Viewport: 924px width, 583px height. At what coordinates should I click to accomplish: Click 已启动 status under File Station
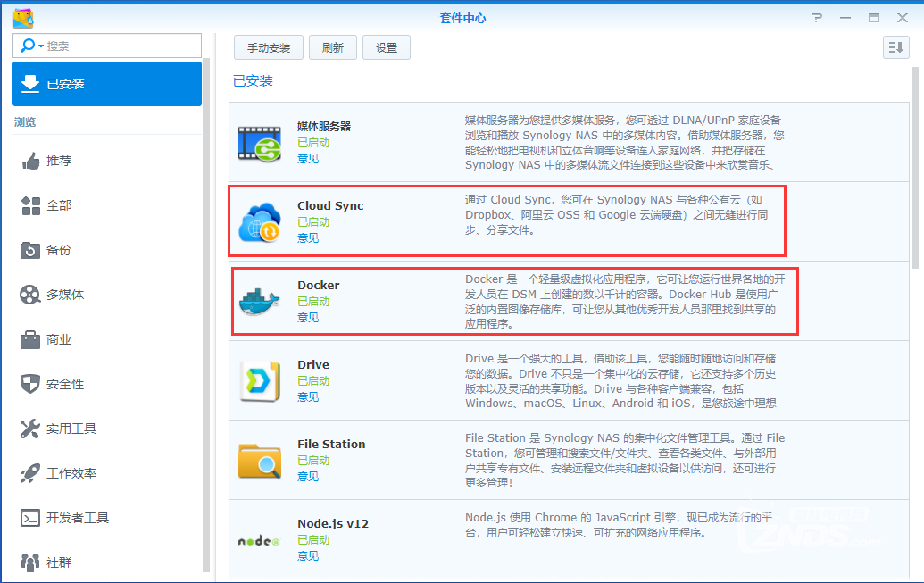313,461
